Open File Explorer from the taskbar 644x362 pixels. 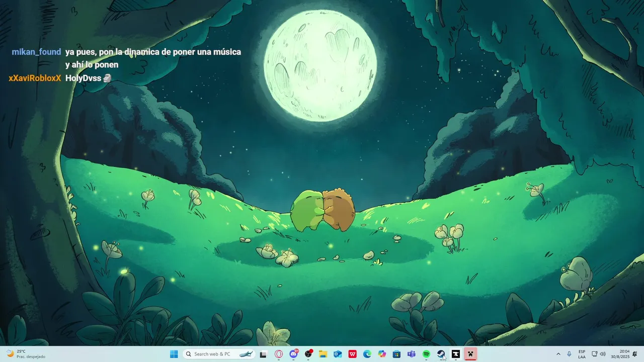tap(323, 354)
